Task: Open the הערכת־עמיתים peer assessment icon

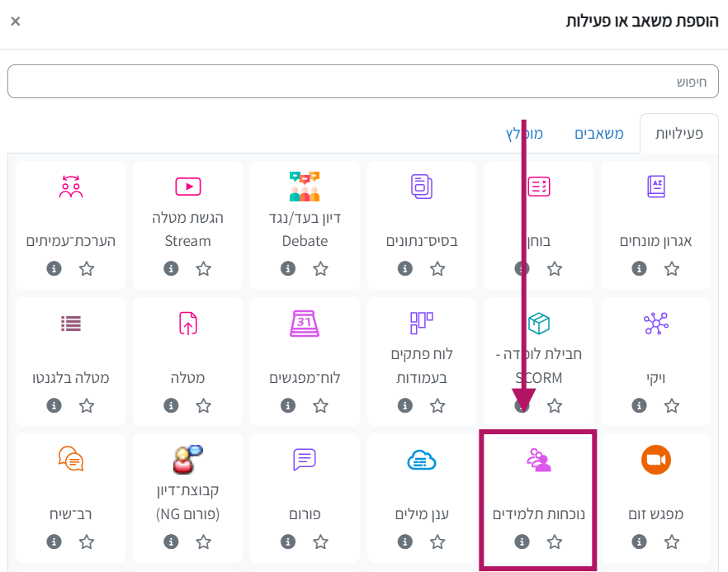Action: (x=71, y=187)
